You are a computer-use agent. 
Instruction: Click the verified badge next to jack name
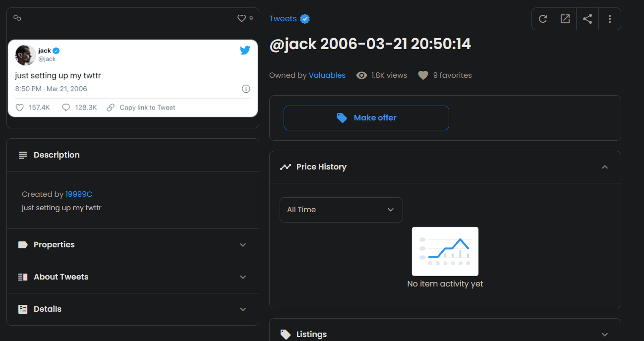(57, 51)
